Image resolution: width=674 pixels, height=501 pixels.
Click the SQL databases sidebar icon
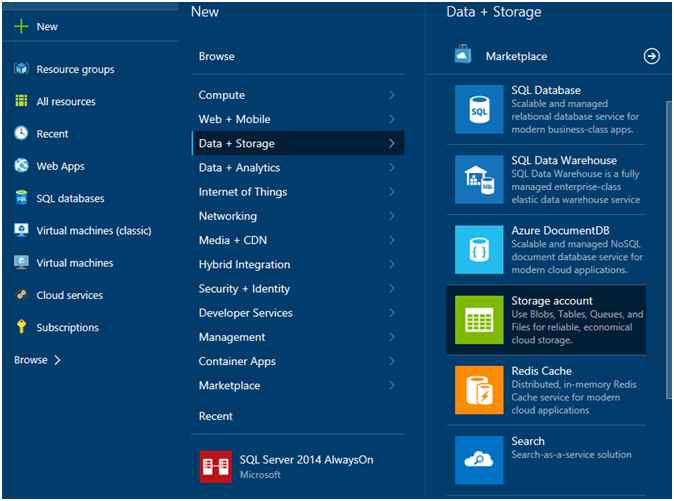coord(21,198)
